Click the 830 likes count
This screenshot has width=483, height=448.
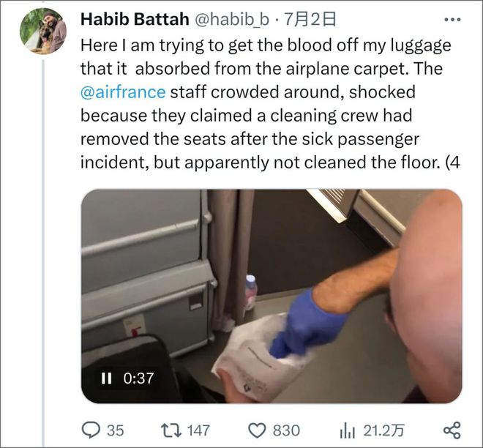(x=286, y=430)
